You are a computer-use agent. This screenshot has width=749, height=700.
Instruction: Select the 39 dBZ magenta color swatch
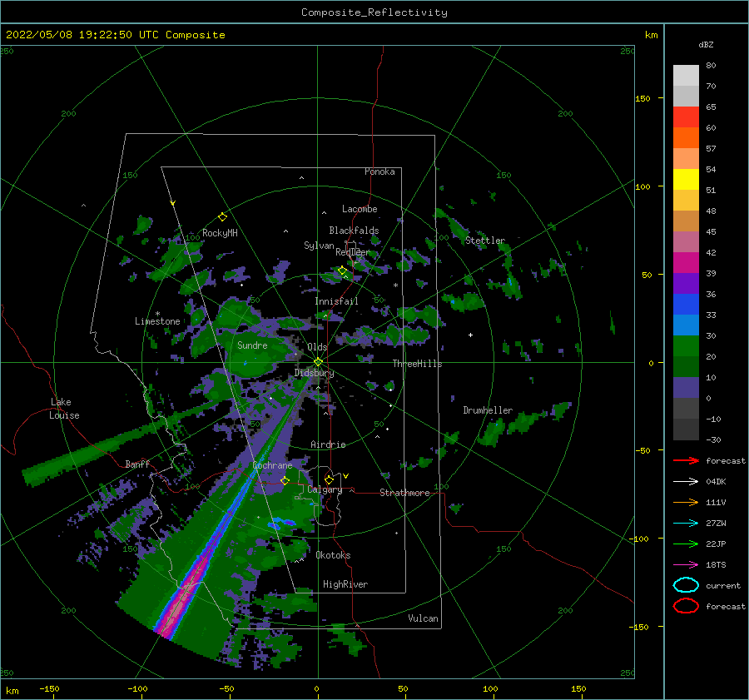click(x=686, y=263)
